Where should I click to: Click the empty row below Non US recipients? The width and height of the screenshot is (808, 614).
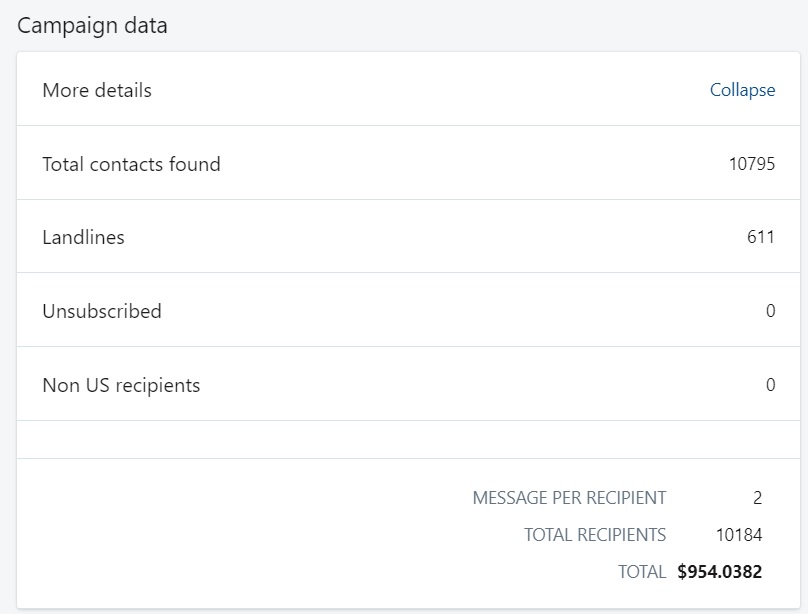click(408, 439)
